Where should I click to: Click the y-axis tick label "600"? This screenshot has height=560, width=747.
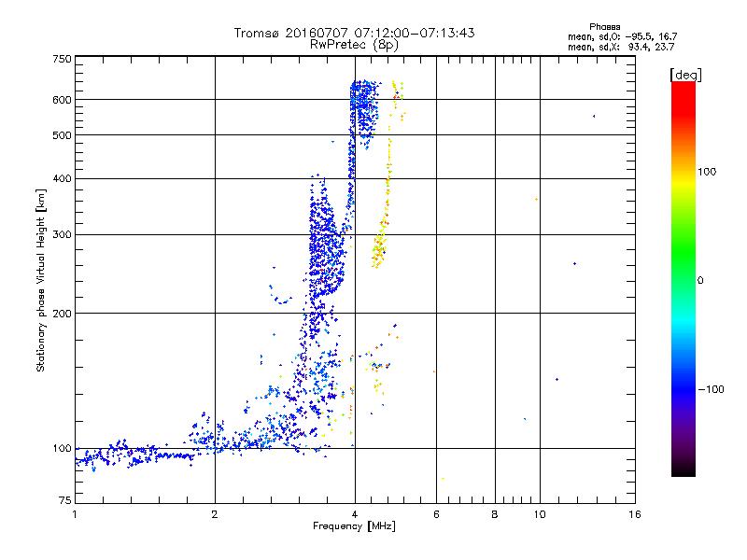(x=62, y=100)
